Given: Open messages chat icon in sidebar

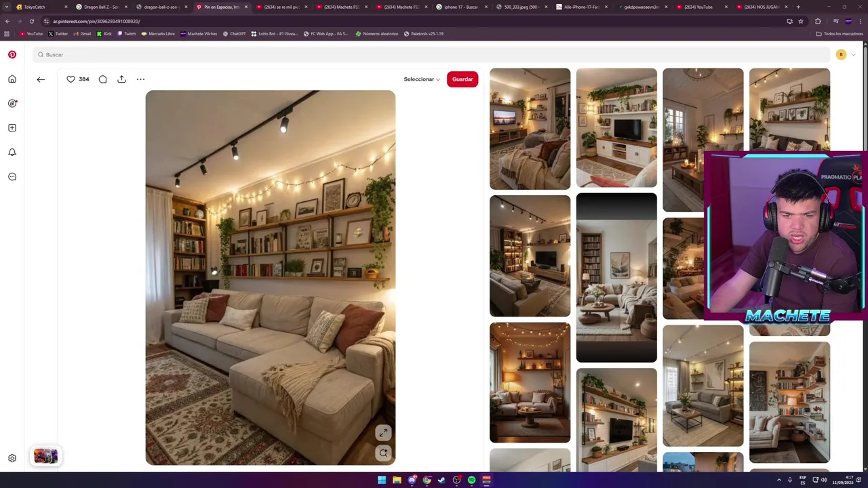Looking at the screenshot, I should (x=12, y=177).
